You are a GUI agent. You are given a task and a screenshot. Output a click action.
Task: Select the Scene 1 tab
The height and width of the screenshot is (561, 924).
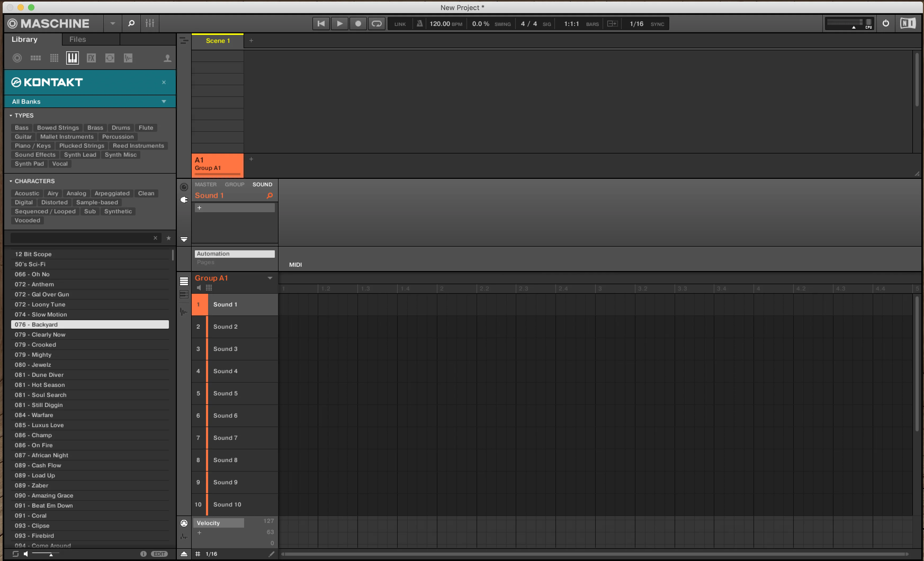[218, 40]
